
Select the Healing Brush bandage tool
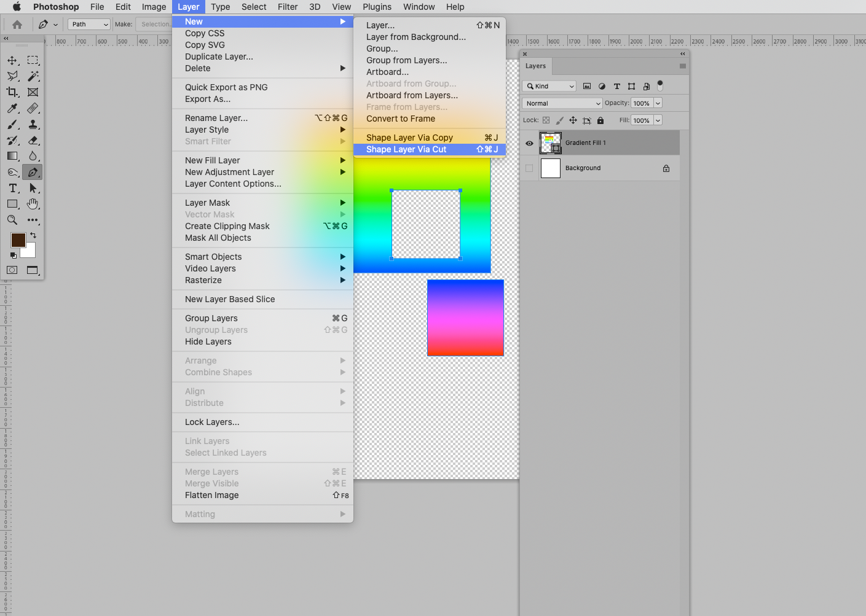[x=33, y=108]
